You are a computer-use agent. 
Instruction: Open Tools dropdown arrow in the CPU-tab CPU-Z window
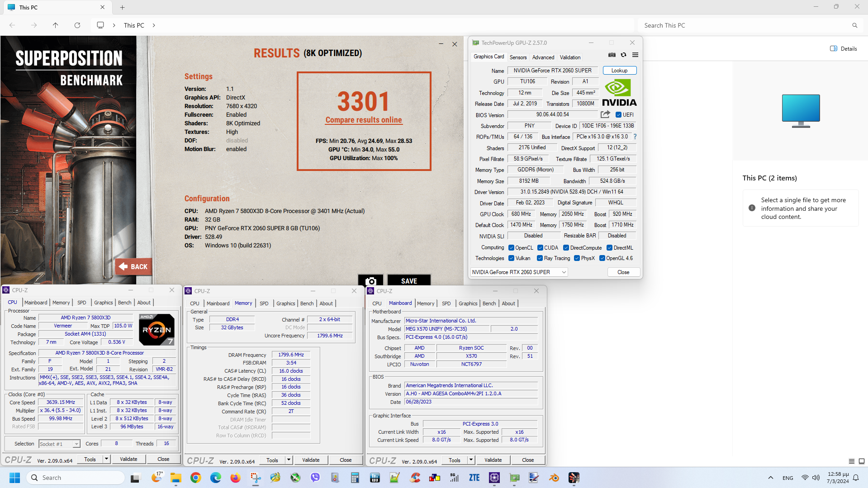(x=106, y=459)
